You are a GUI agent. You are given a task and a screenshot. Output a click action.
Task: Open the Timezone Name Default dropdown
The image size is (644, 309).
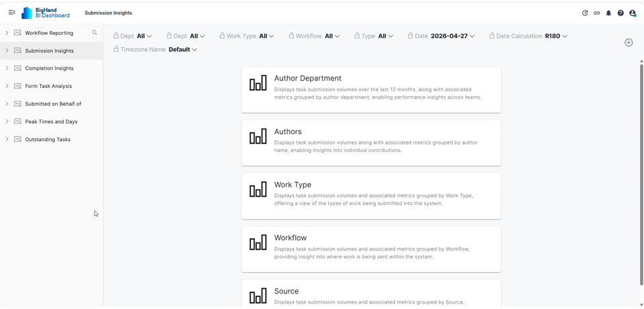(x=182, y=50)
